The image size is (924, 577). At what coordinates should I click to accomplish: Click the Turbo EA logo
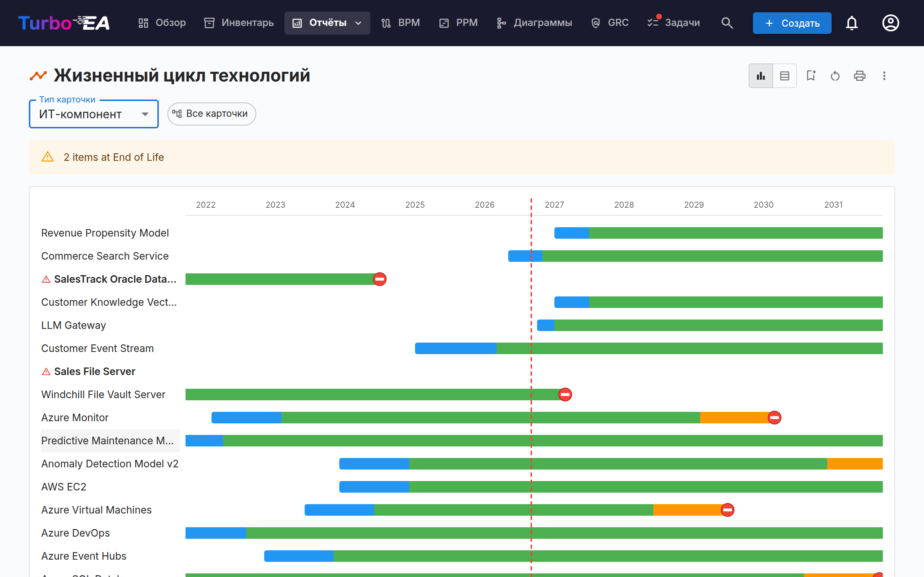64,23
